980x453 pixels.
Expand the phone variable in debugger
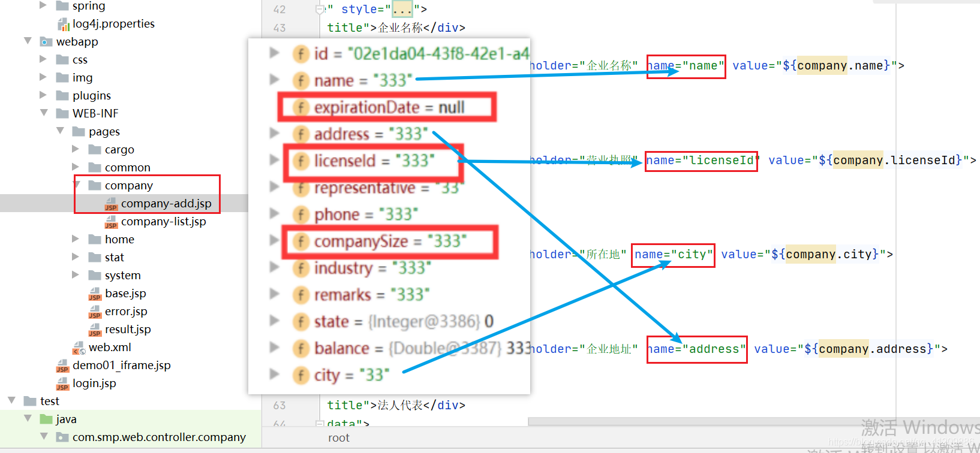point(275,213)
